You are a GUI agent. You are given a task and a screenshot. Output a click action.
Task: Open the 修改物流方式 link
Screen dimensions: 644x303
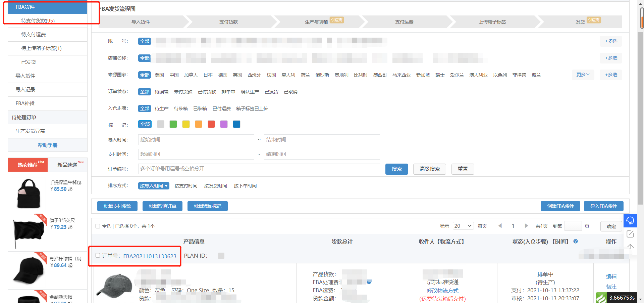(x=442, y=291)
